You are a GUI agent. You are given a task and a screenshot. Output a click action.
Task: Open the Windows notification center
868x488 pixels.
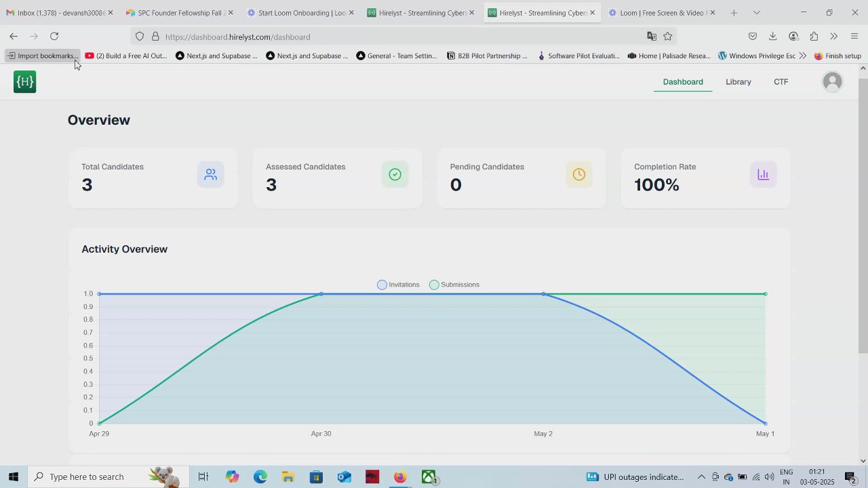(850, 477)
